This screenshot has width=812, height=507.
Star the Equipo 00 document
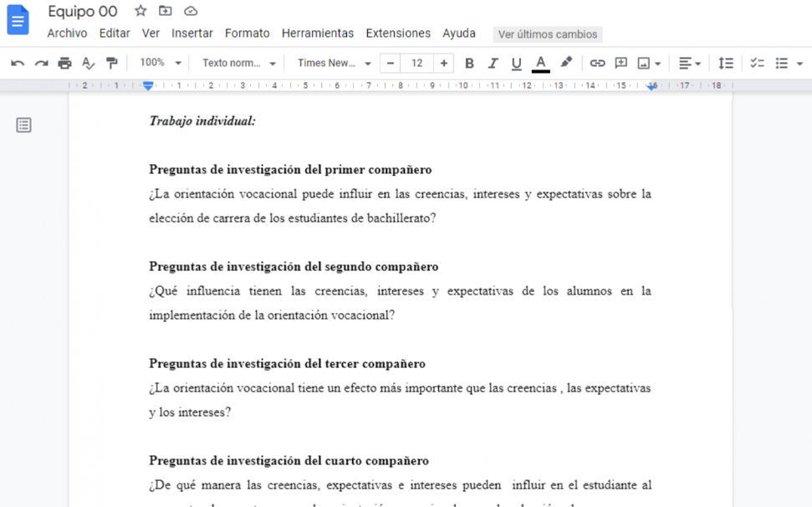140,12
